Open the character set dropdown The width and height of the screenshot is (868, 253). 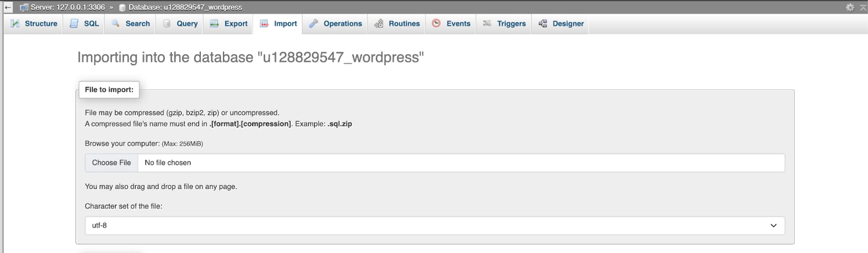(434, 225)
